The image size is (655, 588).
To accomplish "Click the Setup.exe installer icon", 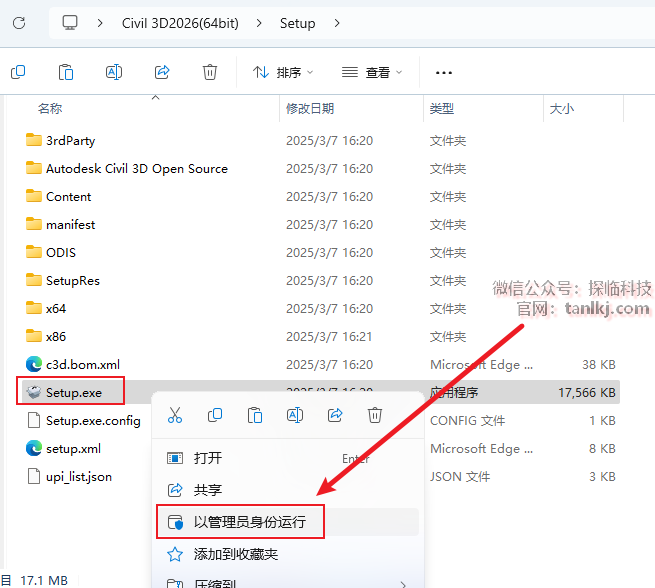I will pyautogui.click(x=34, y=392).
